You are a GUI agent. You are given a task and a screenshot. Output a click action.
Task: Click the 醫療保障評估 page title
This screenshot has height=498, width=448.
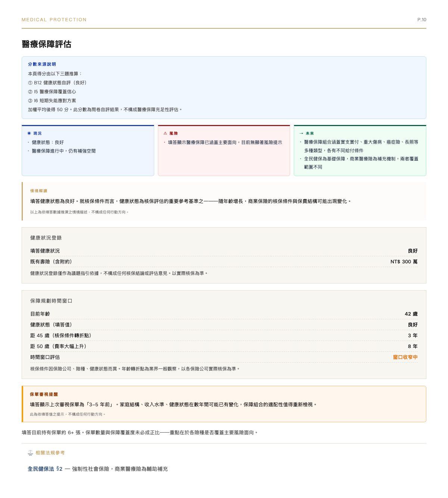[47, 44]
